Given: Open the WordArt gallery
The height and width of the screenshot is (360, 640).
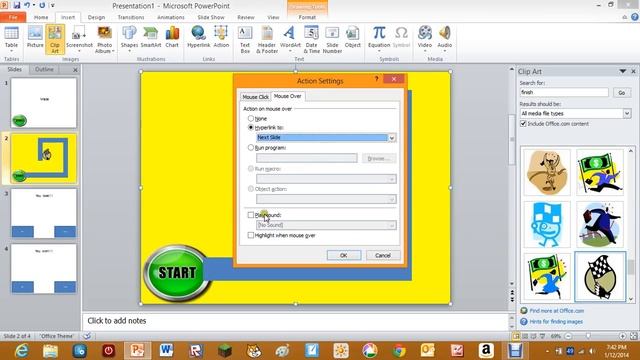Looking at the screenshot, I should pos(290,39).
